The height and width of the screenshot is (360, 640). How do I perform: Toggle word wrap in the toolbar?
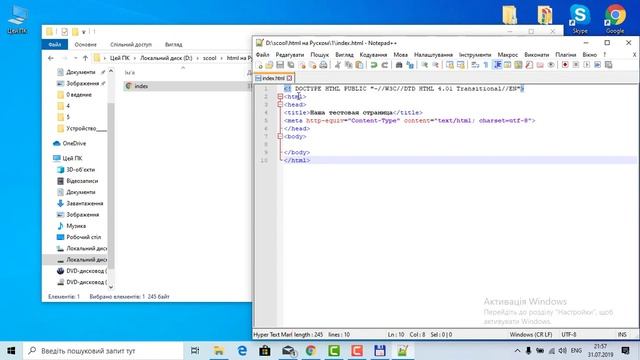pos(475,65)
